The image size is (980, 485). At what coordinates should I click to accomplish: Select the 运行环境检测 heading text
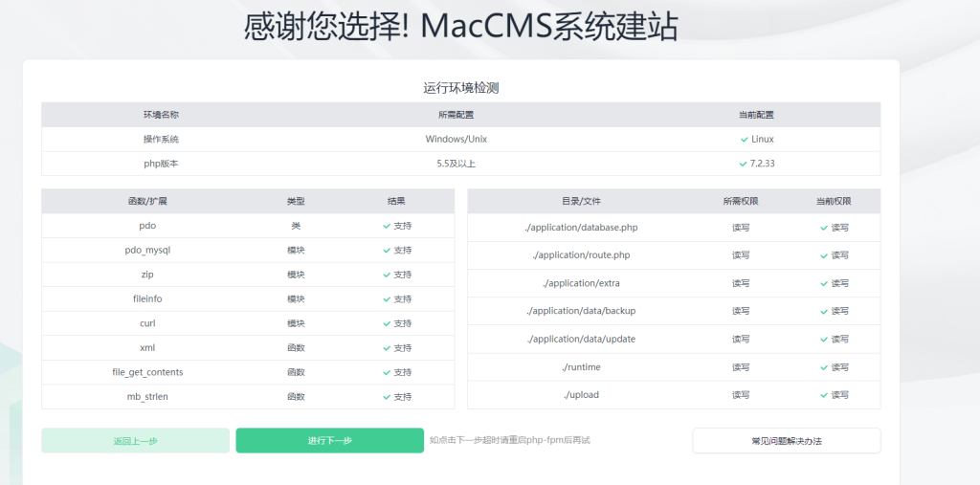460,88
